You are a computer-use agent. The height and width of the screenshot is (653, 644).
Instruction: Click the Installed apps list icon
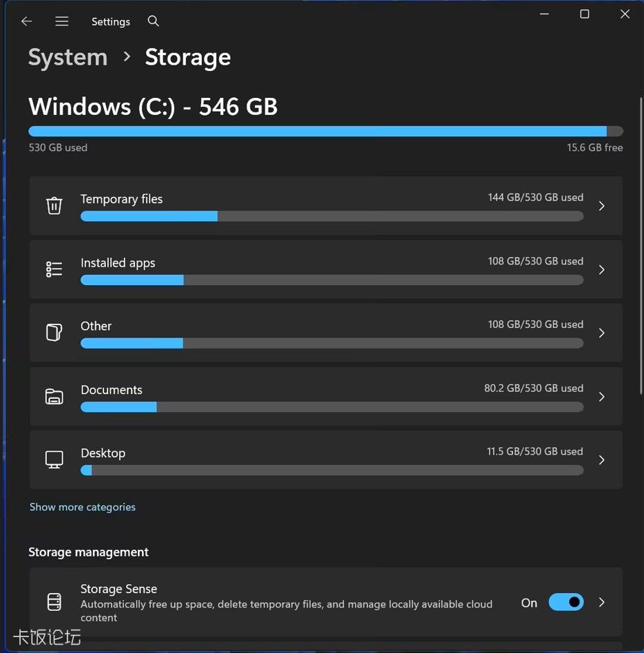(x=54, y=269)
